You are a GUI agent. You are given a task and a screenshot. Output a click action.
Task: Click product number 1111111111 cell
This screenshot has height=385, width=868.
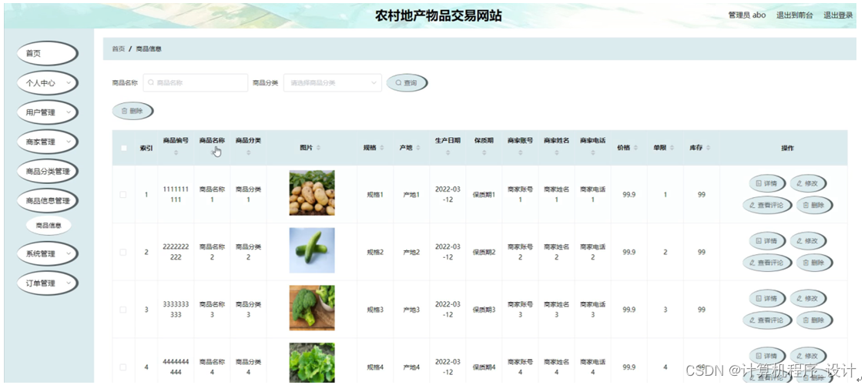[x=176, y=194]
